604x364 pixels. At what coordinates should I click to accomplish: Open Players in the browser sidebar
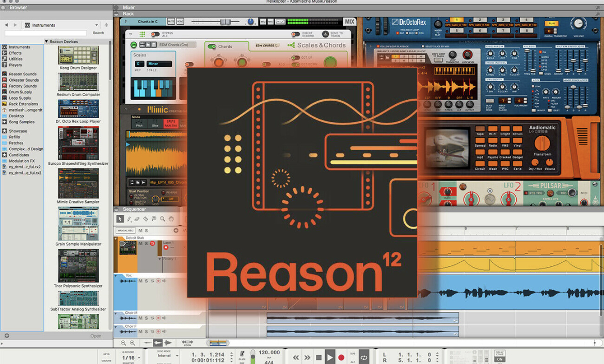(15, 65)
